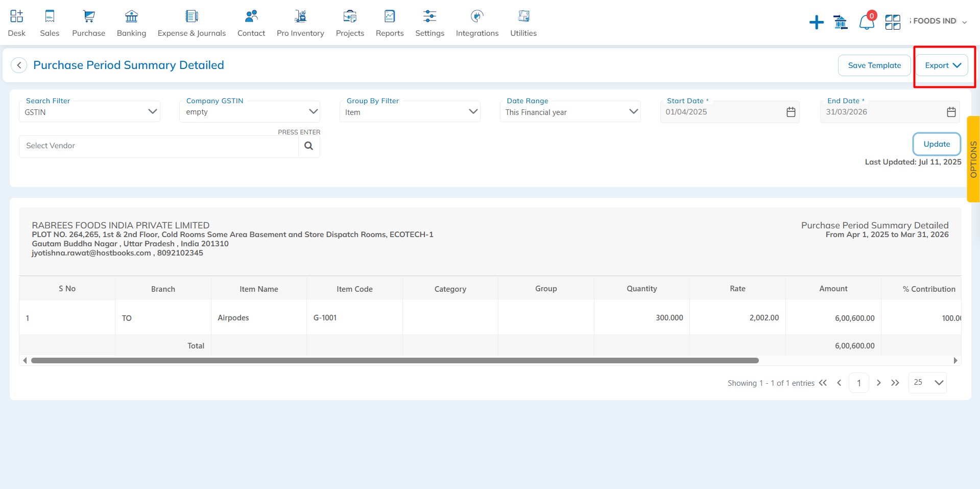Viewport: 980px width, 489px height.
Task: Open the Sales menu label
Action: click(50, 33)
